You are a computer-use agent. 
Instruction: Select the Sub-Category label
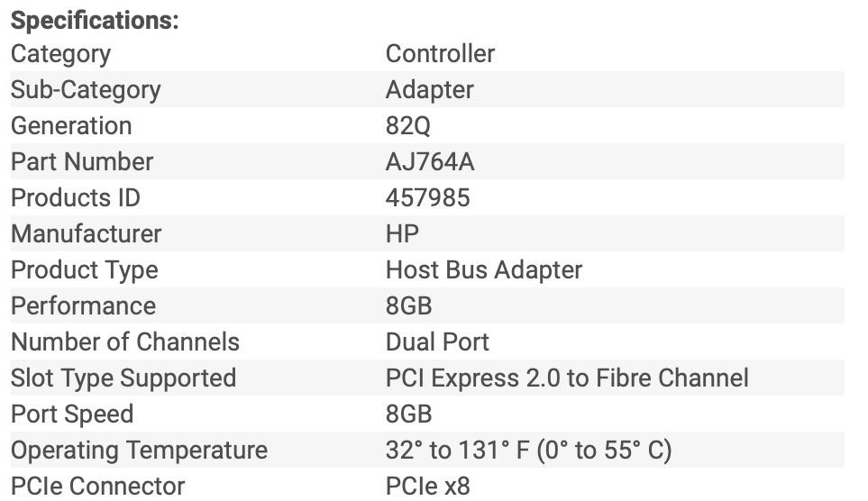point(86,90)
